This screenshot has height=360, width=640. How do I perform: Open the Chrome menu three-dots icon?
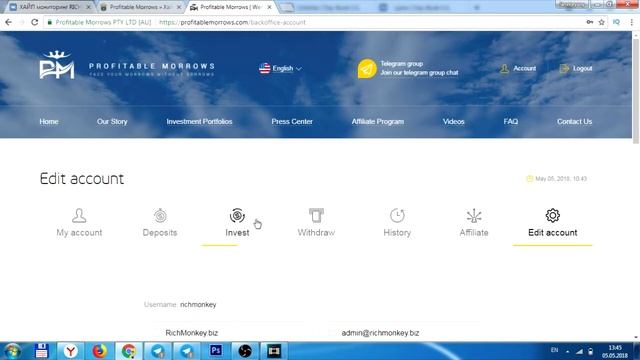[631, 22]
